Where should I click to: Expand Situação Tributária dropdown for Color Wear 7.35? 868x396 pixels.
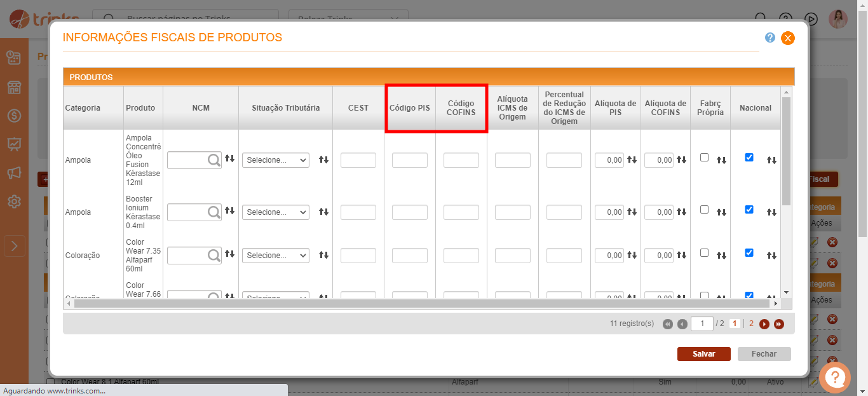point(275,256)
